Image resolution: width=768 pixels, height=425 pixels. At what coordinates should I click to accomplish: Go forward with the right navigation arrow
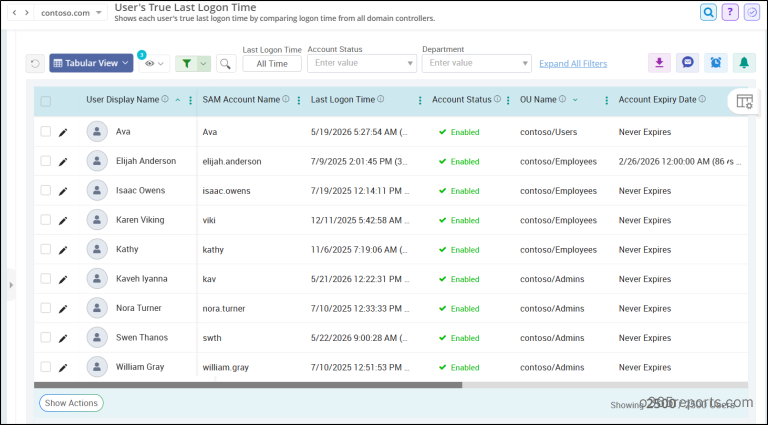(27, 13)
